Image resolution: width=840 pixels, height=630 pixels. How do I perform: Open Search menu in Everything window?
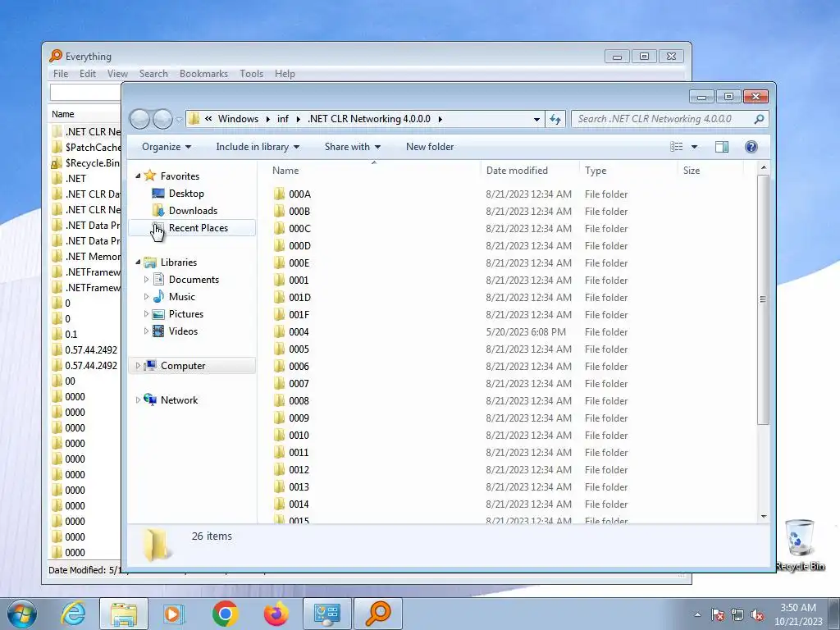[153, 73]
